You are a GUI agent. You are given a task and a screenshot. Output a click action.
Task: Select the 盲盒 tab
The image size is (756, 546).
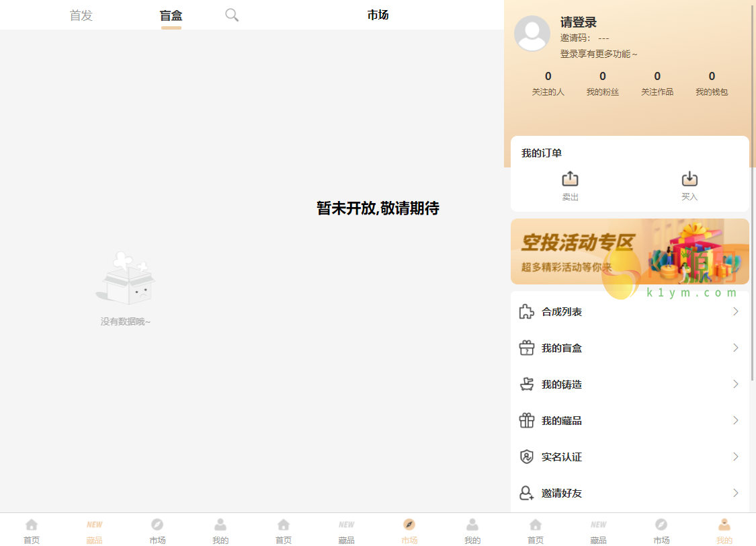coord(171,15)
